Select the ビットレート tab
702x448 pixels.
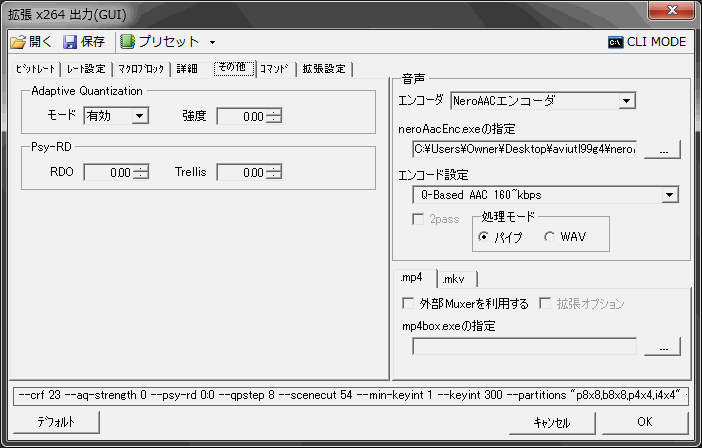[x=35, y=69]
